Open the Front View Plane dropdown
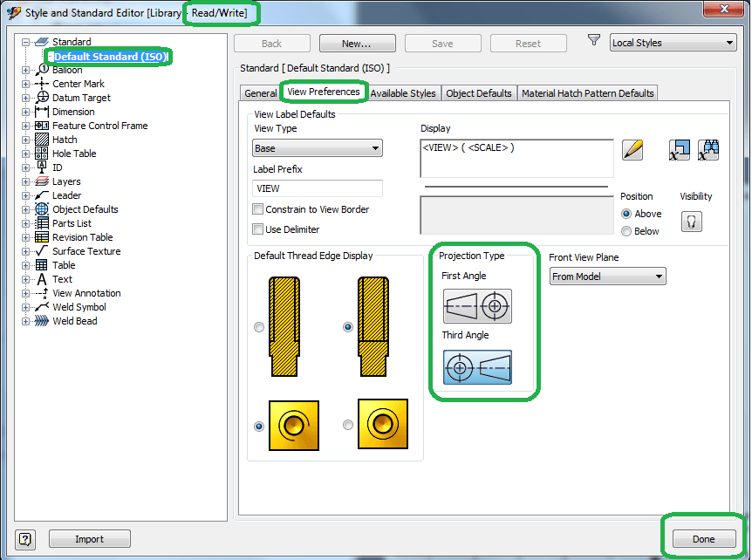 pyautogui.click(x=607, y=276)
